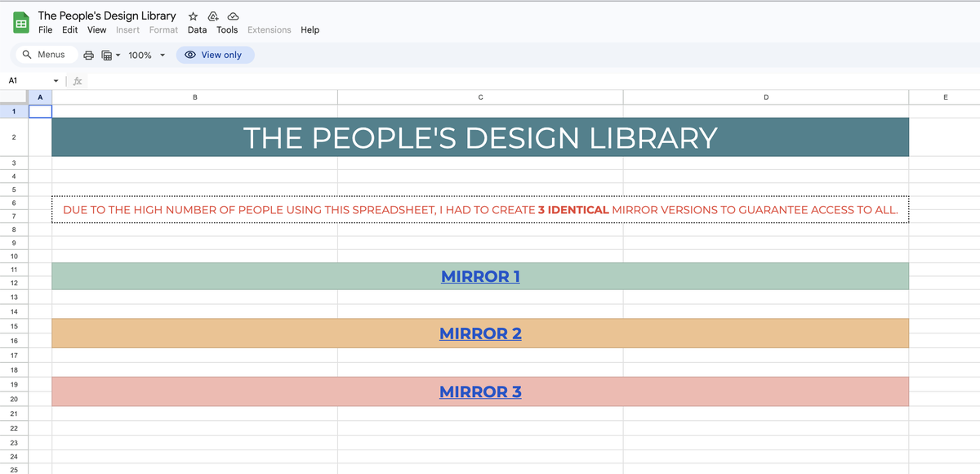The width and height of the screenshot is (980, 474).
Task: Click the View only button
Action: pyautogui.click(x=215, y=55)
